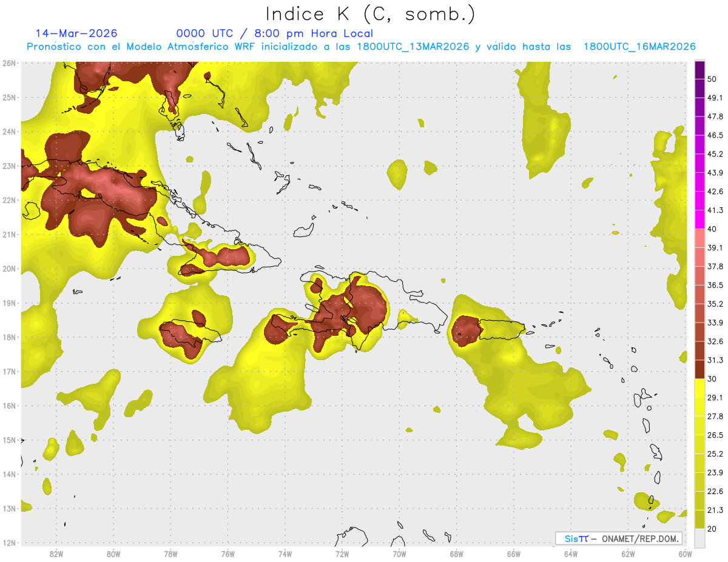This screenshot has height=562, width=728.
Task: Click the longitude label "70W"
Action: click(x=399, y=554)
